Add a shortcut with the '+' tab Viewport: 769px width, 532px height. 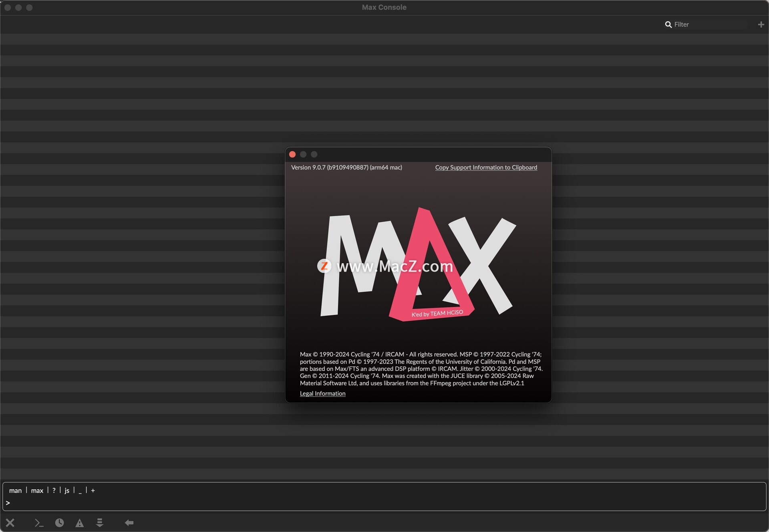pyautogui.click(x=93, y=490)
